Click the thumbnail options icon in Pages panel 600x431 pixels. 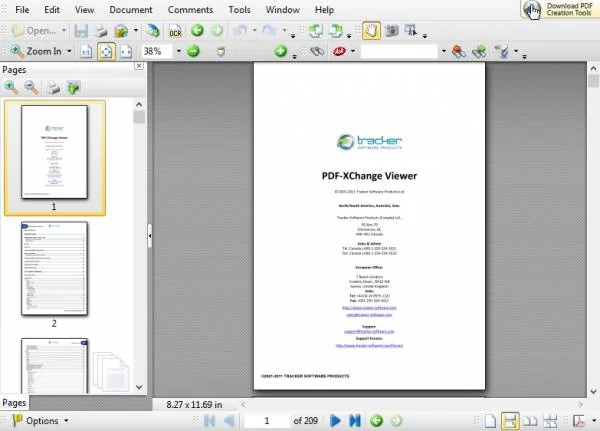[73, 88]
